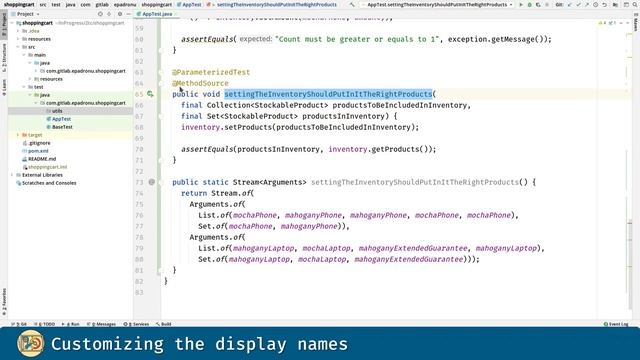Run with coverage icon in toolbar

[538, 4]
